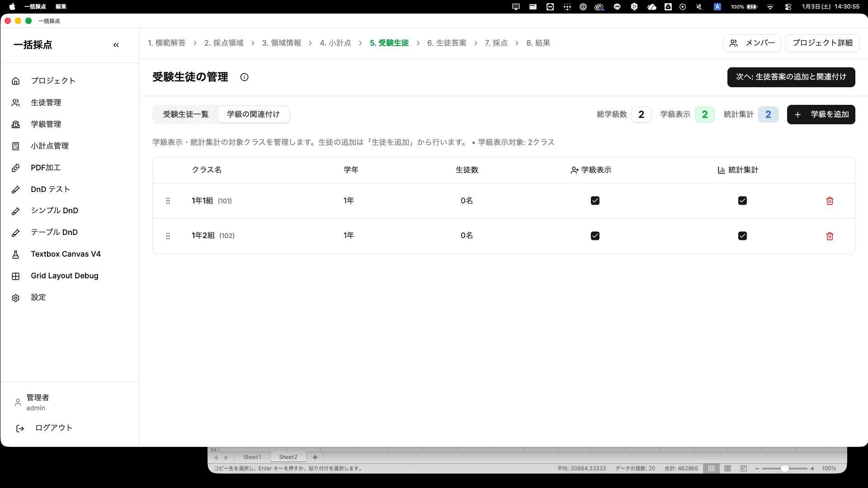The height and width of the screenshot is (488, 868).
Task: Collapse the sidebar with the chevron button
Action: click(x=116, y=45)
